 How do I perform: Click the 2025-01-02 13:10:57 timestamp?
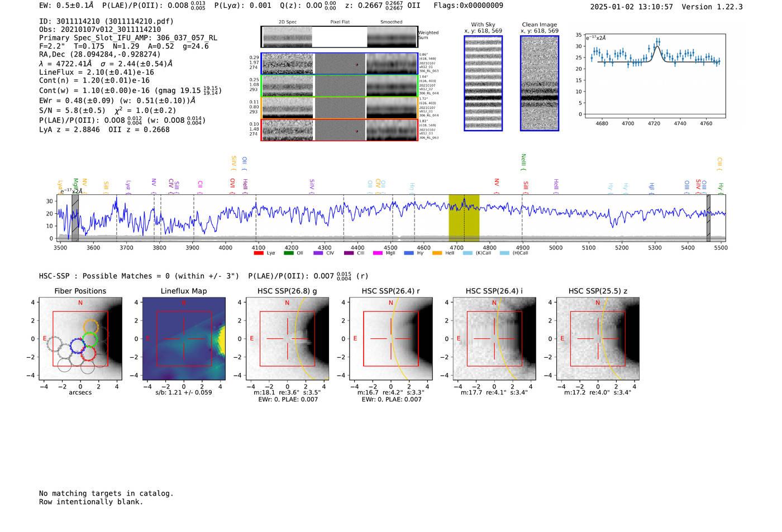coord(632,7)
